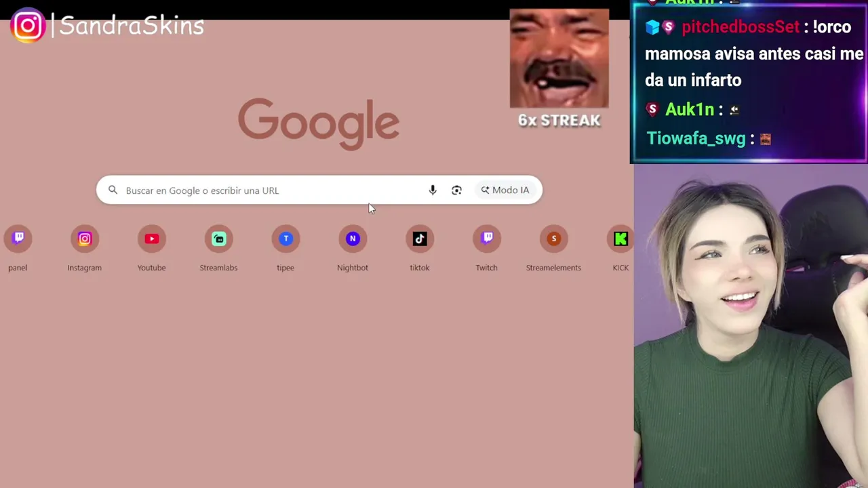Click the Modo IA button
Viewport: 868px width, 488px height.
(505, 190)
